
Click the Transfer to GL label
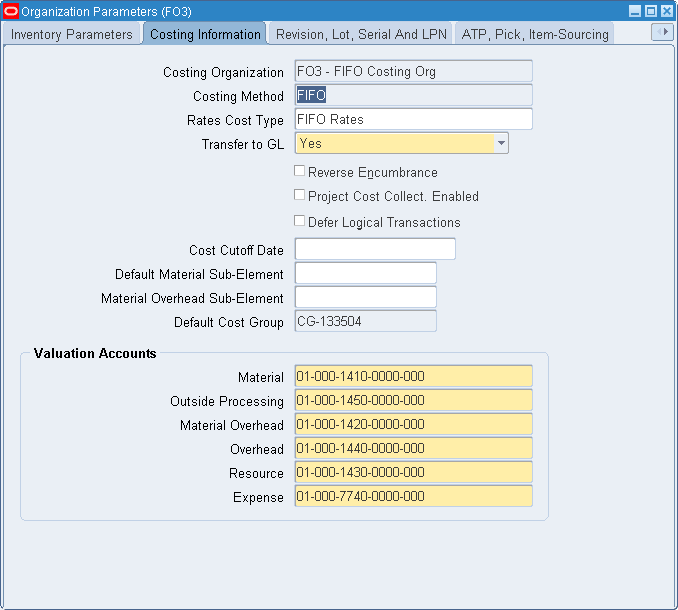[243, 144]
